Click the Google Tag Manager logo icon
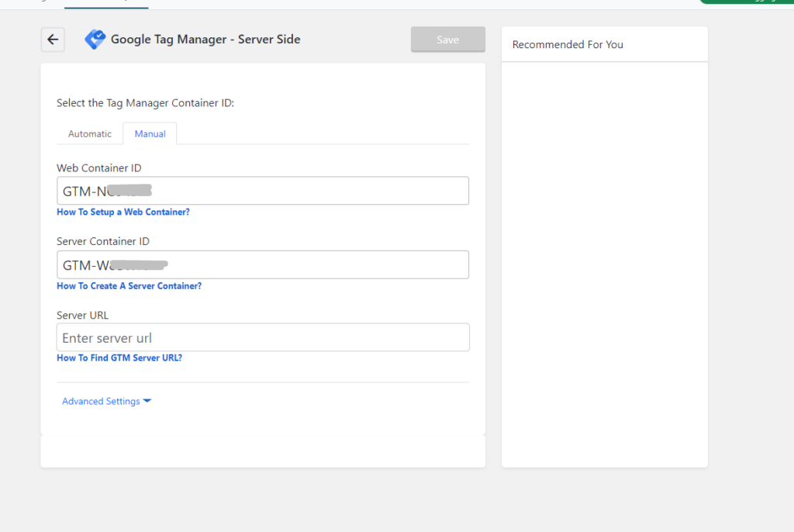794x532 pixels. (95, 39)
